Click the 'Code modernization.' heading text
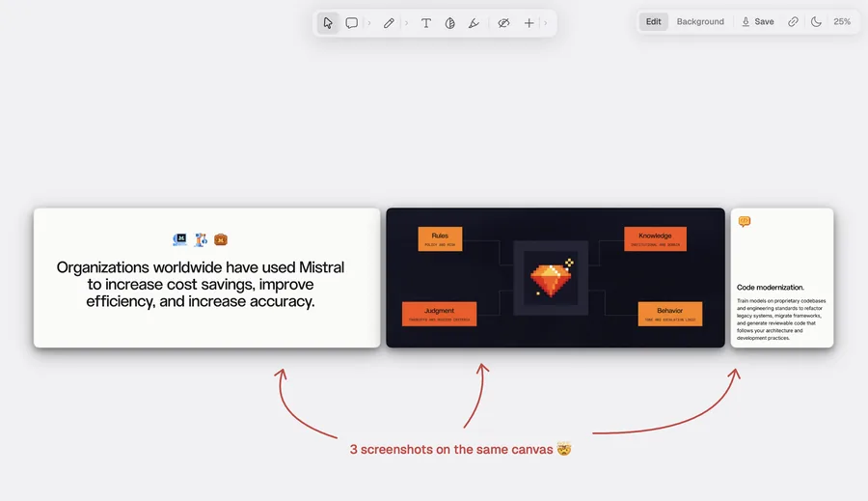The image size is (868, 501). pyautogui.click(x=770, y=287)
